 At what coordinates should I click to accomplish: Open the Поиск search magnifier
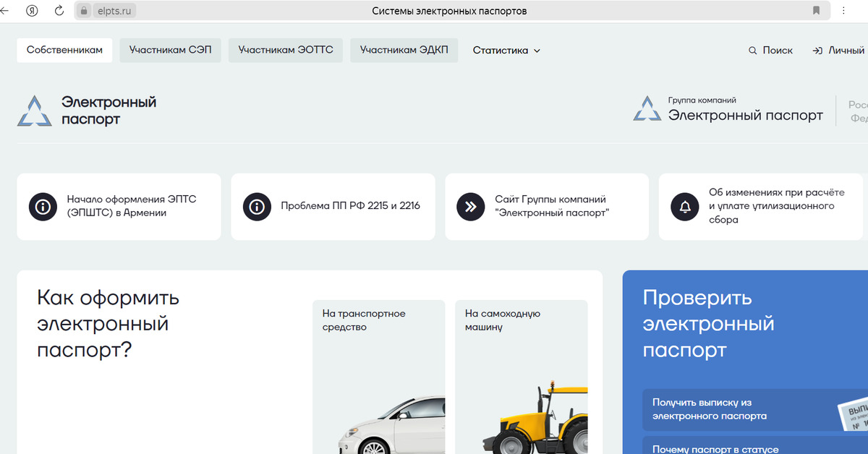tap(753, 51)
